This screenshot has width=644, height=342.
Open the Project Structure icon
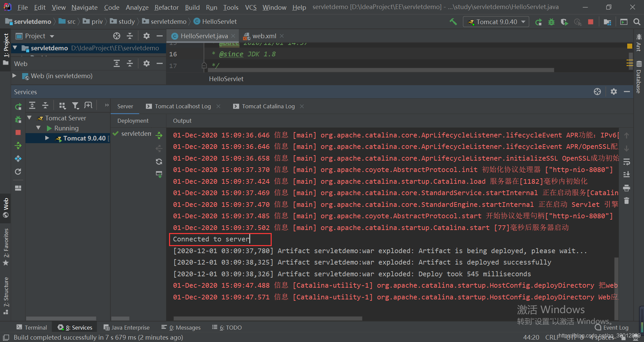pos(607,22)
